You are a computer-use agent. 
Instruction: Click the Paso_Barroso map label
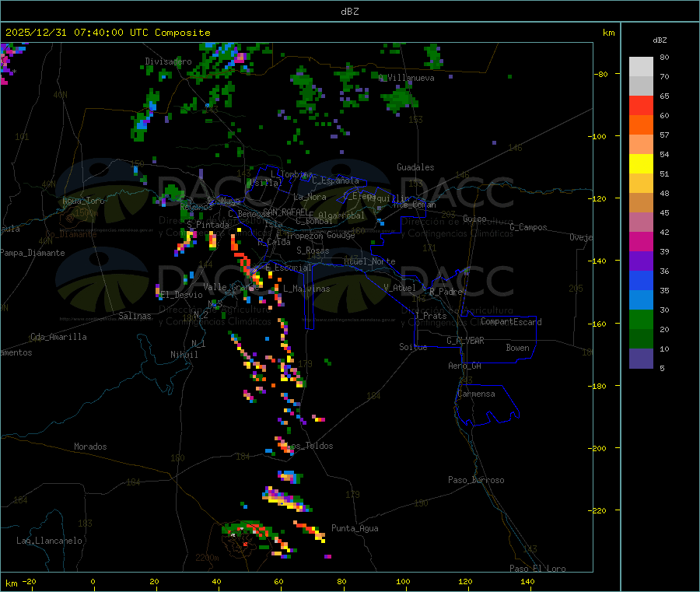[x=476, y=480]
